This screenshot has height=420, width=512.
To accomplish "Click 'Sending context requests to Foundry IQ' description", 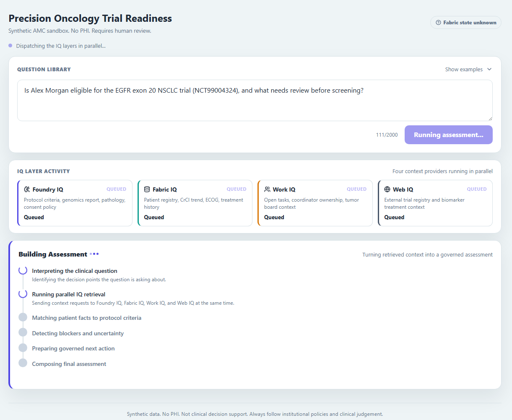I will click(133, 303).
